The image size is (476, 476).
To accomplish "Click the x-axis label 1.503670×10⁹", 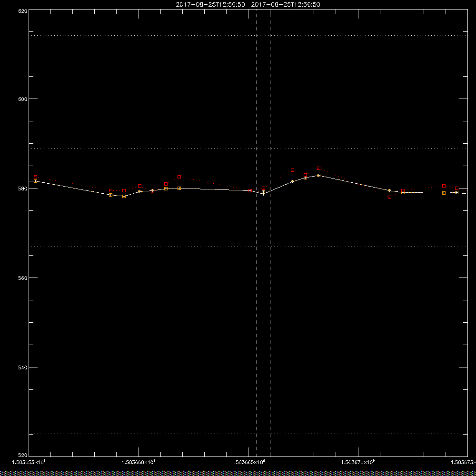I will coord(358,462).
